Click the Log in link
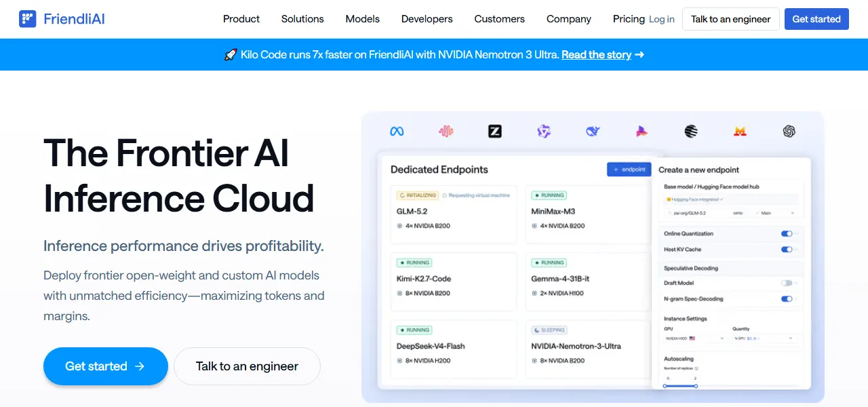The height and width of the screenshot is (407, 868). pos(662,19)
